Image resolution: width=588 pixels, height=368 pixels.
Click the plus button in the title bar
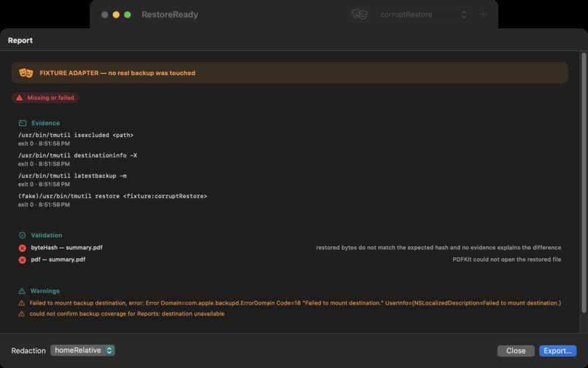pyautogui.click(x=483, y=15)
